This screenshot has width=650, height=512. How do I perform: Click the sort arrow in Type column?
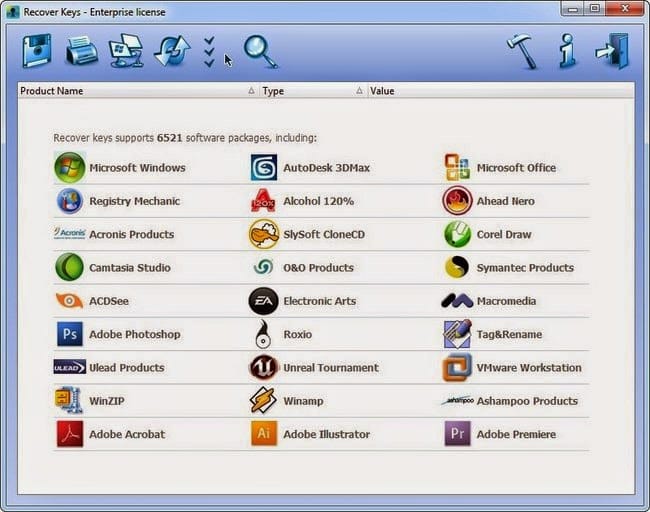(x=359, y=90)
